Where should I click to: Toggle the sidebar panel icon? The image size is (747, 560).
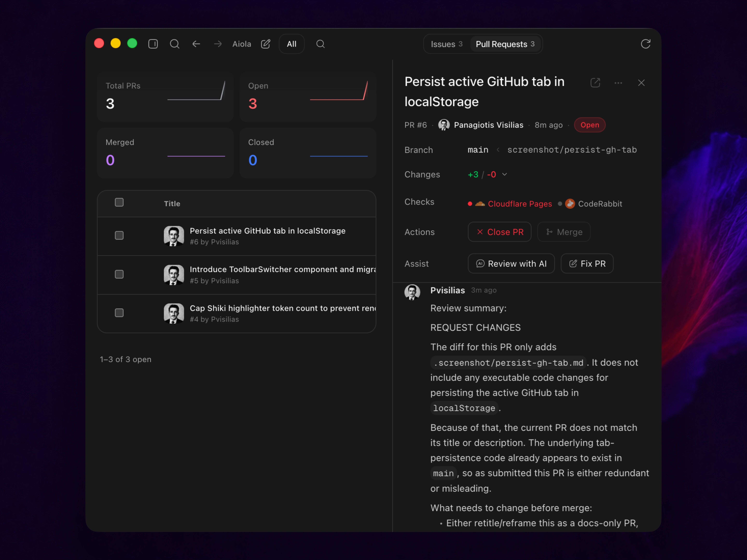coord(153,44)
